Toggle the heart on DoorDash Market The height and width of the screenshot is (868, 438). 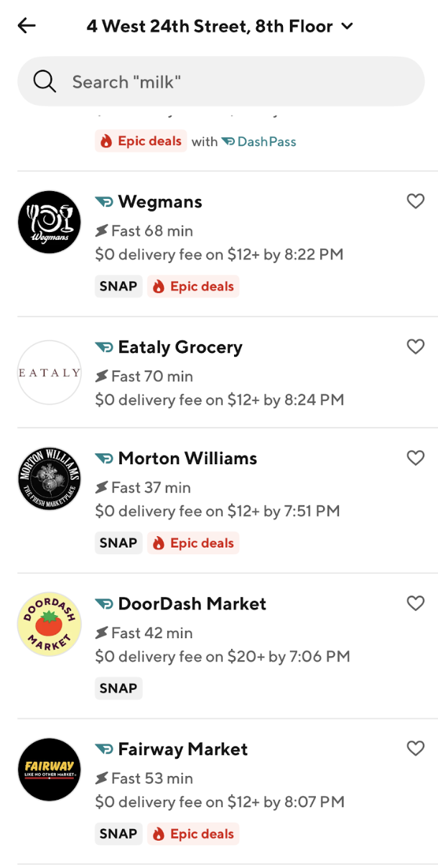[415, 604]
